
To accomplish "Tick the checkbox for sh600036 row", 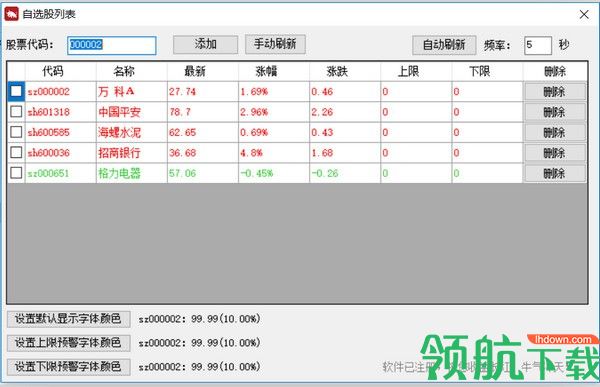I will tap(16, 152).
